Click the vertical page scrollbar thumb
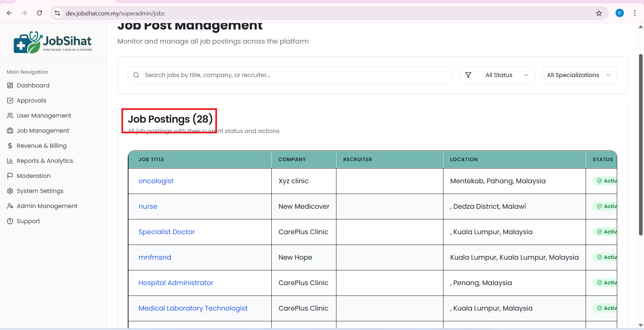Screen dimensions: 644x330 click(641, 144)
